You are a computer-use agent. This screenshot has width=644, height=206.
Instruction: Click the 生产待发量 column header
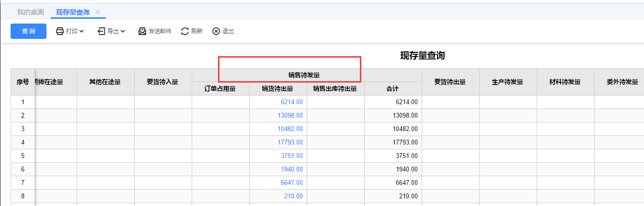pos(507,82)
